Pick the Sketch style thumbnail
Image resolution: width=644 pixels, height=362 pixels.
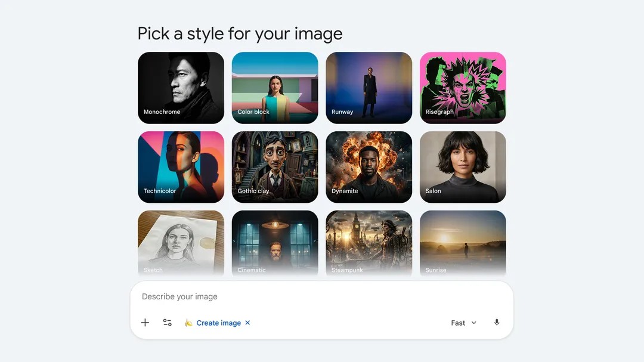click(181, 243)
